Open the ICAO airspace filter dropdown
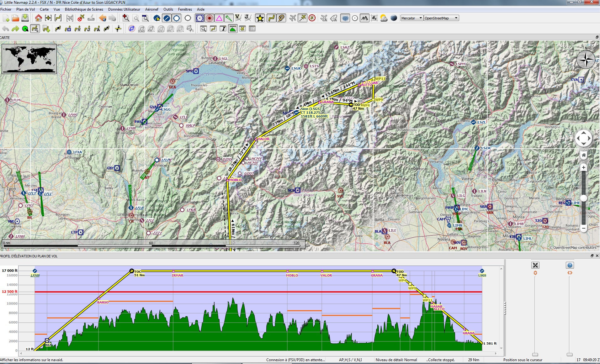Image resolution: width=600 pixels, height=364 pixels. [141, 29]
